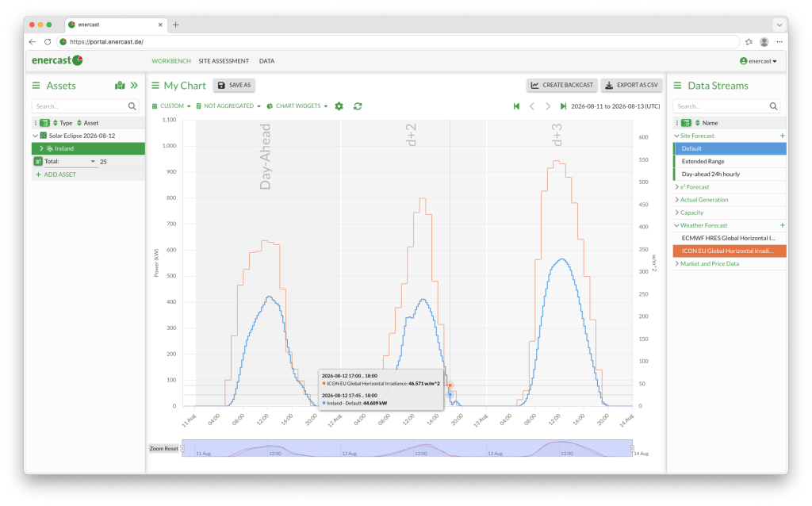This screenshot has width=812, height=506.
Task: Add a new Site Forecast stream
Action: pyautogui.click(x=783, y=136)
